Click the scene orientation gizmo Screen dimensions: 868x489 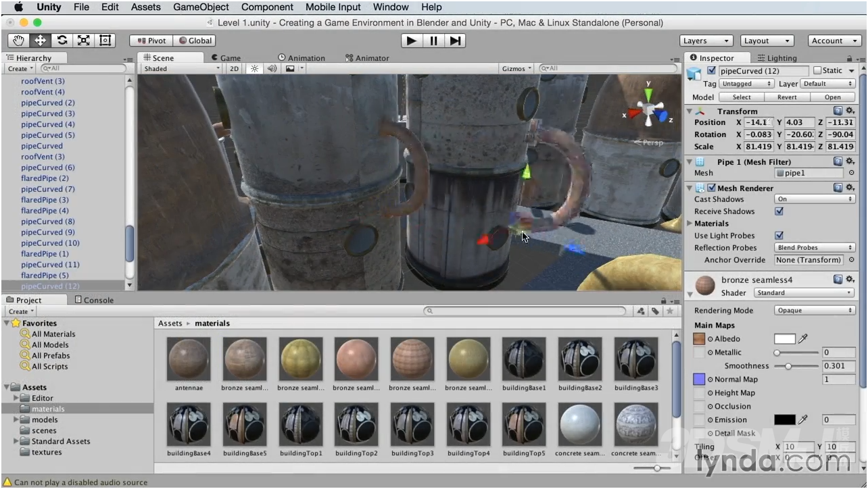tap(649, 110)
